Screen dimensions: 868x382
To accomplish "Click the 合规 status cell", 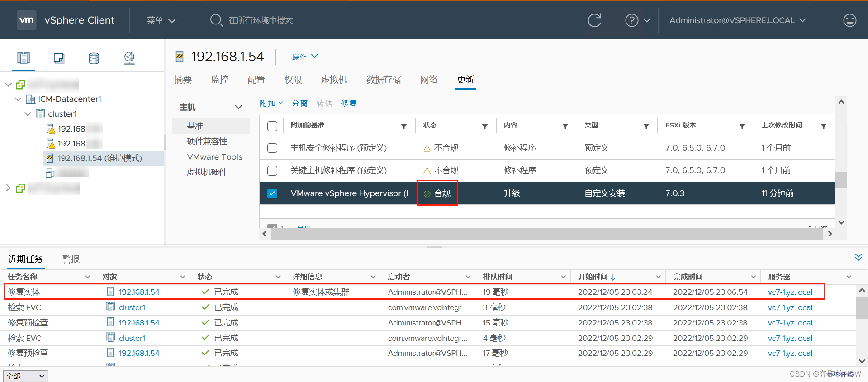I will click(x=437, y=193).
